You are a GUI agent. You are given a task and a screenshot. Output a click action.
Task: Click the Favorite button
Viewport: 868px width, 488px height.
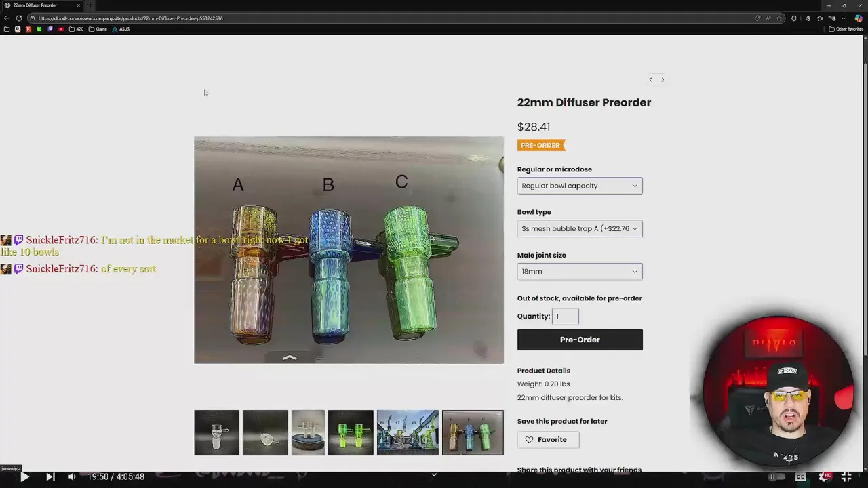coord(547,440)
